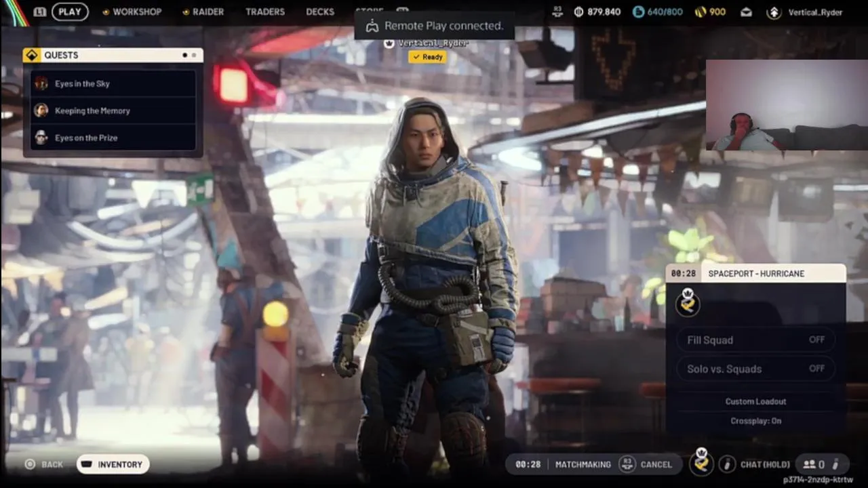
Task: Click the webcam overlay thumbnail
Action: [787, 105]
